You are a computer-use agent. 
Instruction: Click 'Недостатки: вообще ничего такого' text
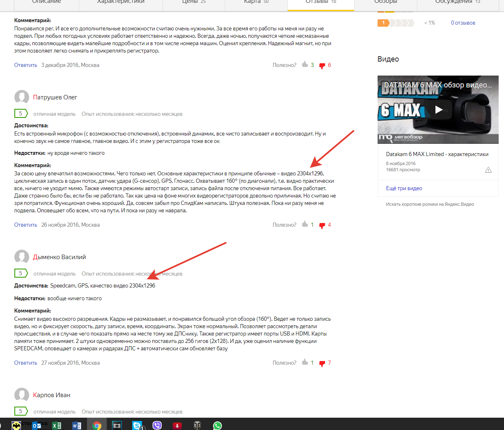58,298
